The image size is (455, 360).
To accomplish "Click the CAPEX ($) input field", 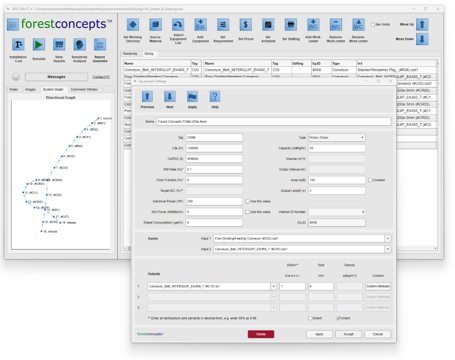I will point(214,159).
